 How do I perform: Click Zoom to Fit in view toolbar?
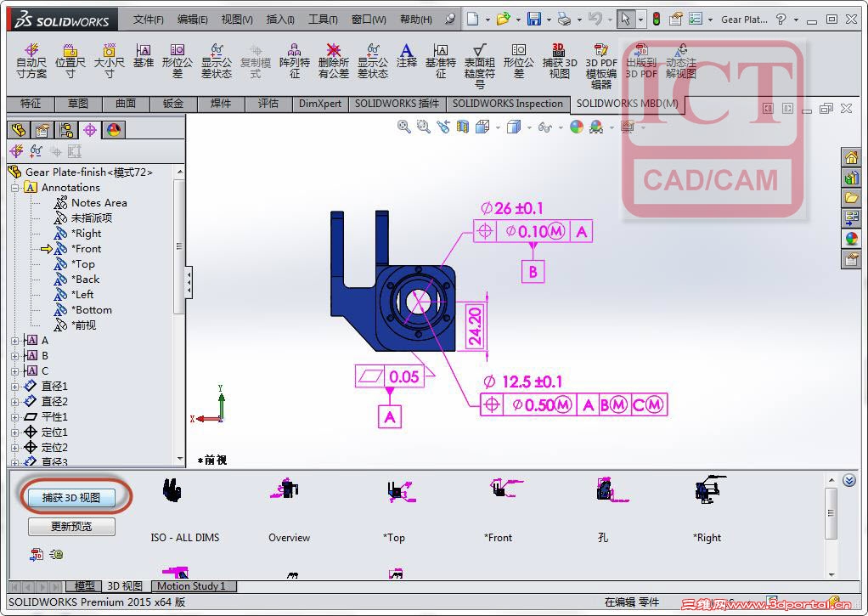(x=403, y=127)
